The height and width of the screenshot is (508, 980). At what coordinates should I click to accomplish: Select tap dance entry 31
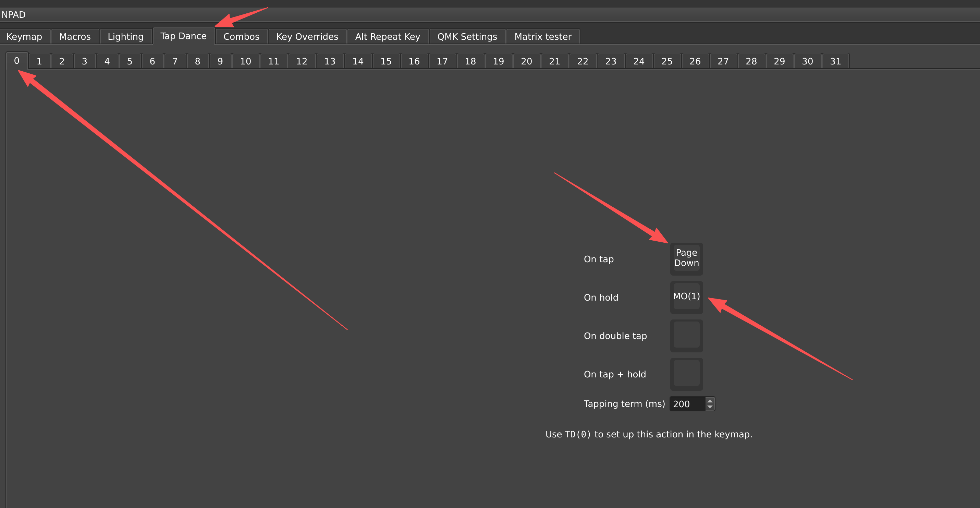(x=835, y=61)
